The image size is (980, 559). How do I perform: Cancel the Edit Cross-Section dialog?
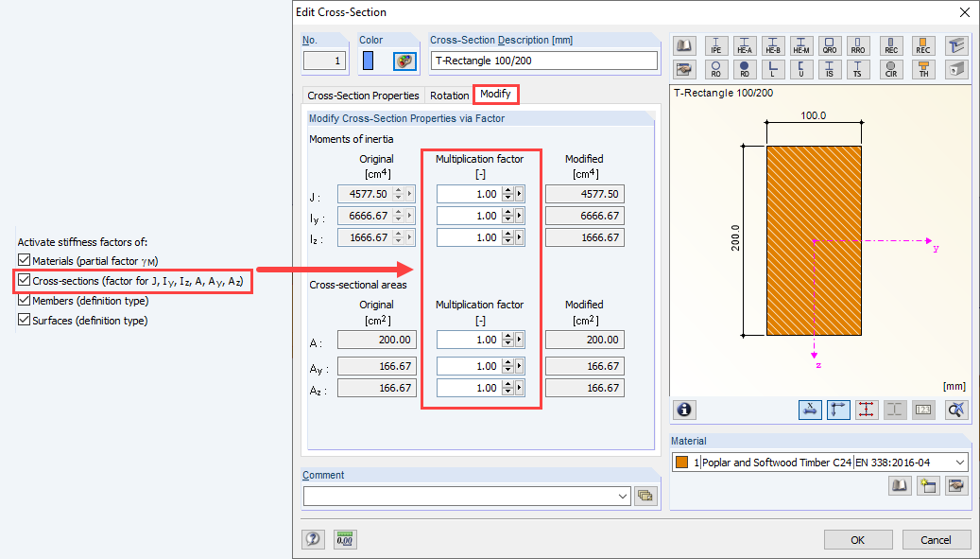click(936, 540)
